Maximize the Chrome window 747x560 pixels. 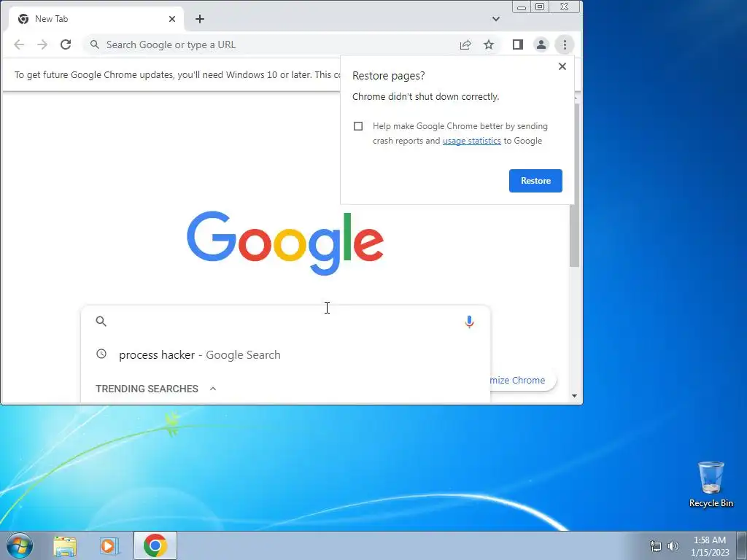[x=540, y=7]
